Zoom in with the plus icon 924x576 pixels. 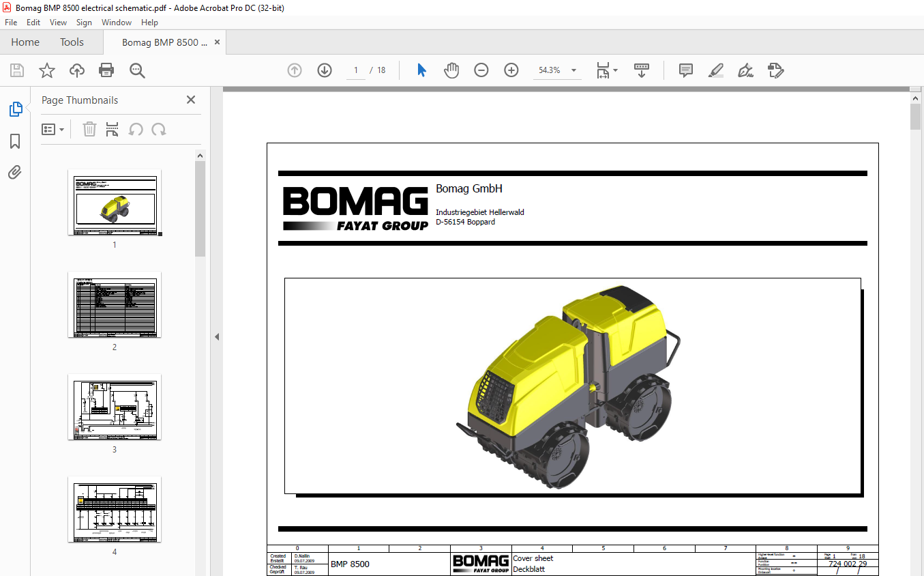click(x=511, y=70)
